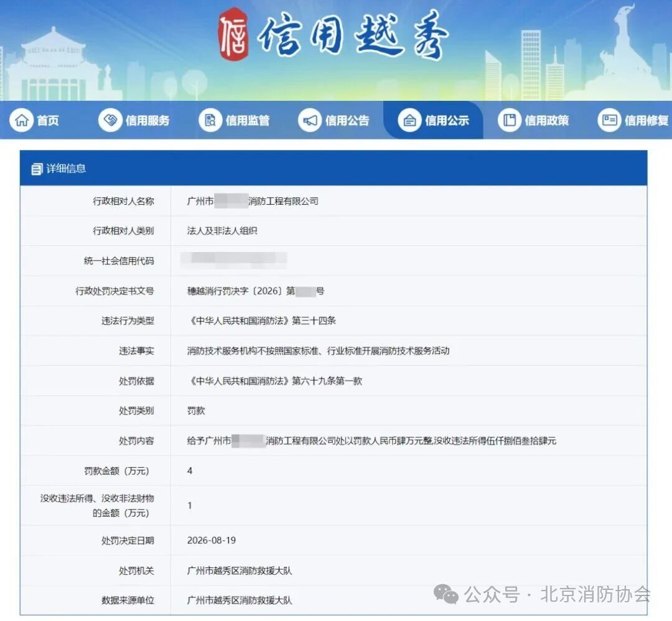Image resolution: width=672 pixels, height=621 pixels.
Task: Click the 统一社会信用代码 label
Action: point(119,261)
